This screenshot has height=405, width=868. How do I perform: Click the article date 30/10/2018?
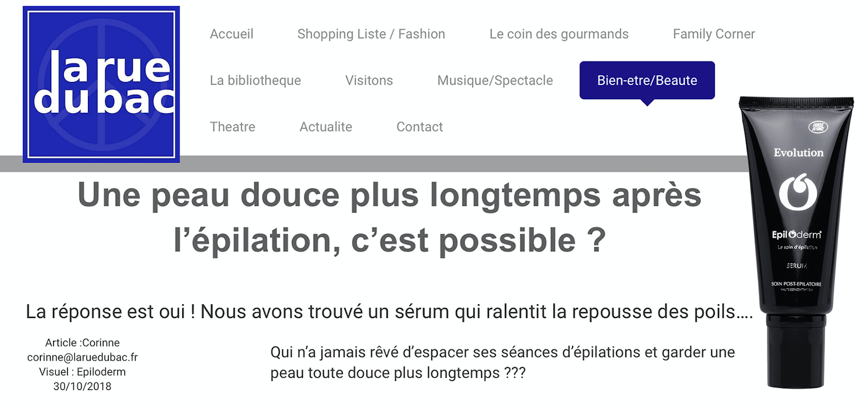pos(82,386)
